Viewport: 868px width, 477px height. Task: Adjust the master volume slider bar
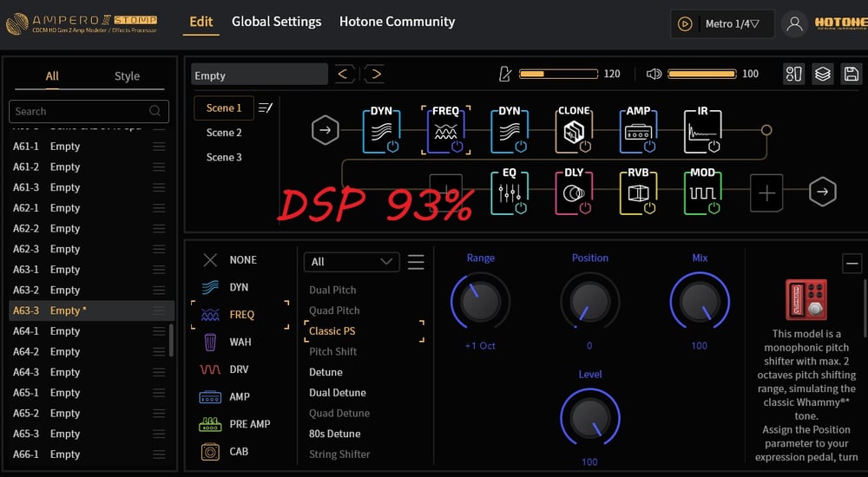point(702,74)
